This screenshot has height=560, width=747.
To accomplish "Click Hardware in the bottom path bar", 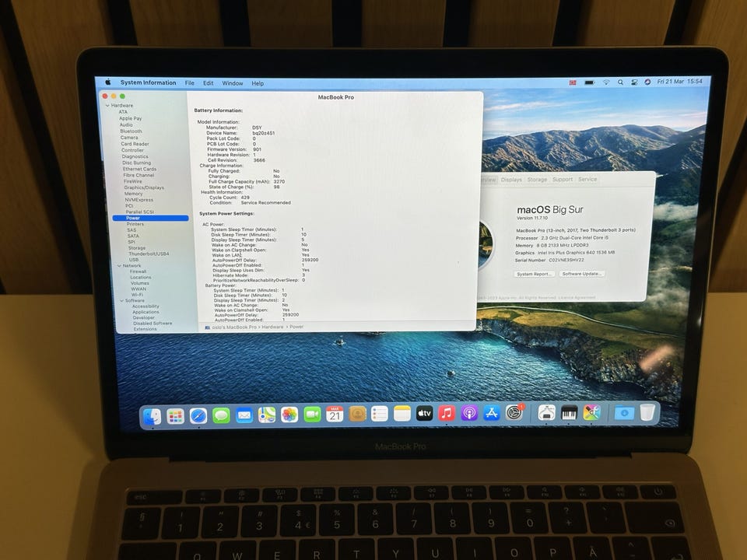I will click(x=272, y=327).
